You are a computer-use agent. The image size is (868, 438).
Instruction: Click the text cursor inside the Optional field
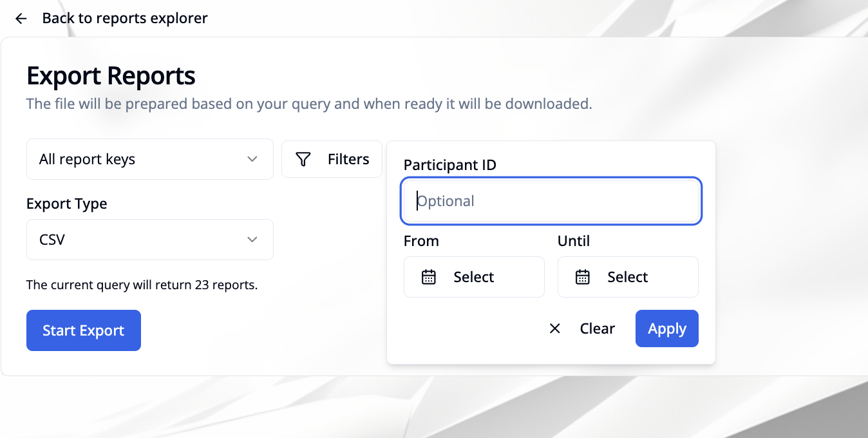click(x=418, y=200)
